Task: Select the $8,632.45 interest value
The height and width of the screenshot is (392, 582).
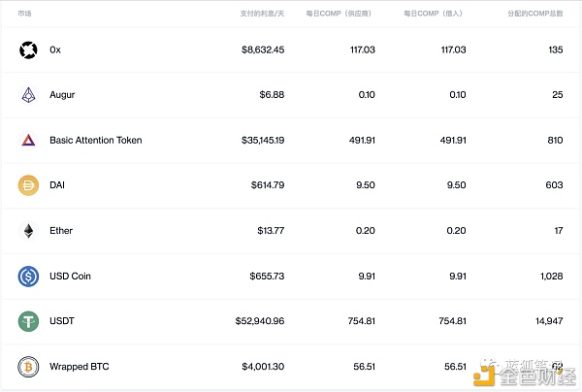Action: coord(263,49)
